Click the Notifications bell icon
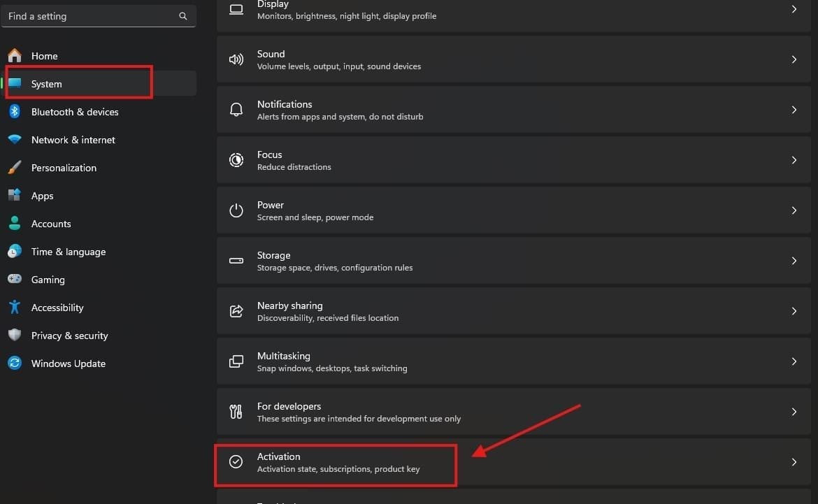The width and height of the screenshot is (818, 504). (236, 110)
